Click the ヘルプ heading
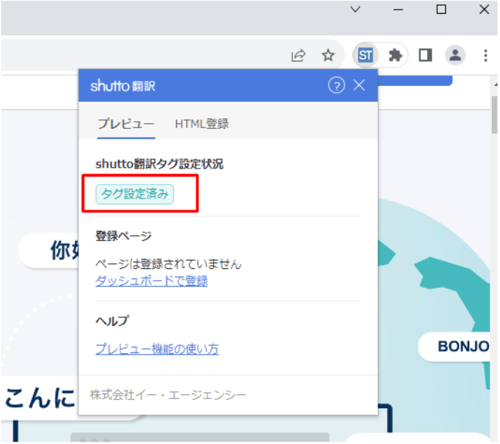The height and width of the screenshot is (444, 500). click(x=112, y=321)
